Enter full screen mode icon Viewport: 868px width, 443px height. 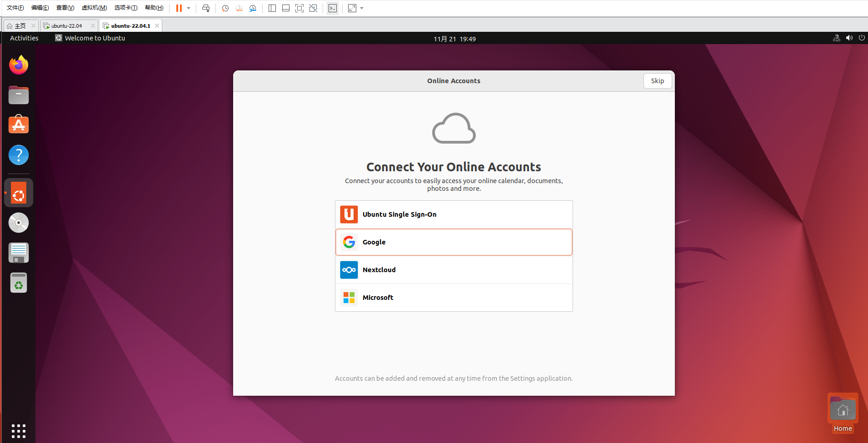[299, 8]
